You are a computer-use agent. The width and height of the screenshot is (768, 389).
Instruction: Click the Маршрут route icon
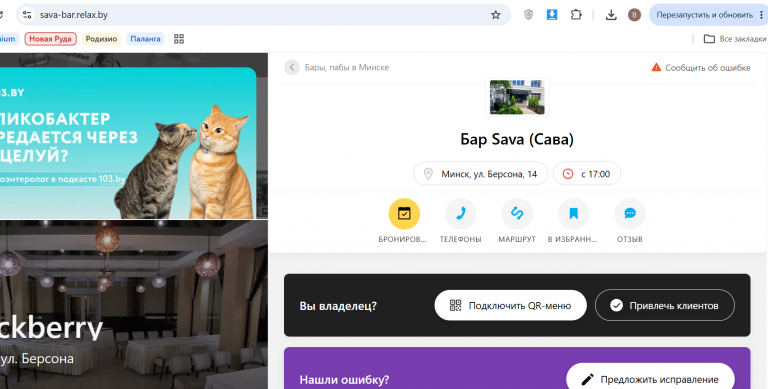click(x=517, y=214)
